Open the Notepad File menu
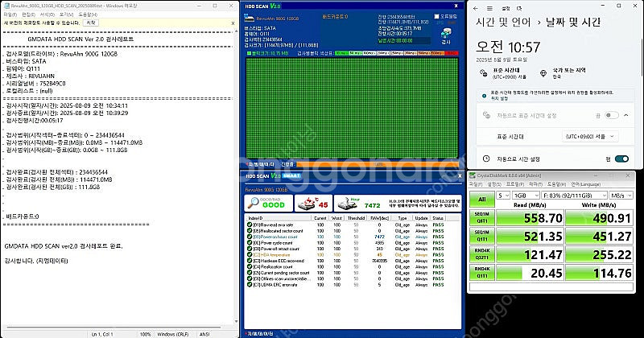Viewport: 644px width, 338px height. point(10,14)
